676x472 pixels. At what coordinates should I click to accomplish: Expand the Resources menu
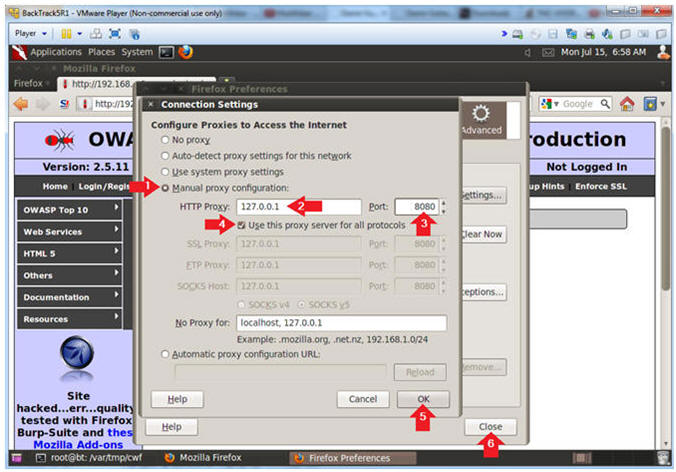point(70,319)
